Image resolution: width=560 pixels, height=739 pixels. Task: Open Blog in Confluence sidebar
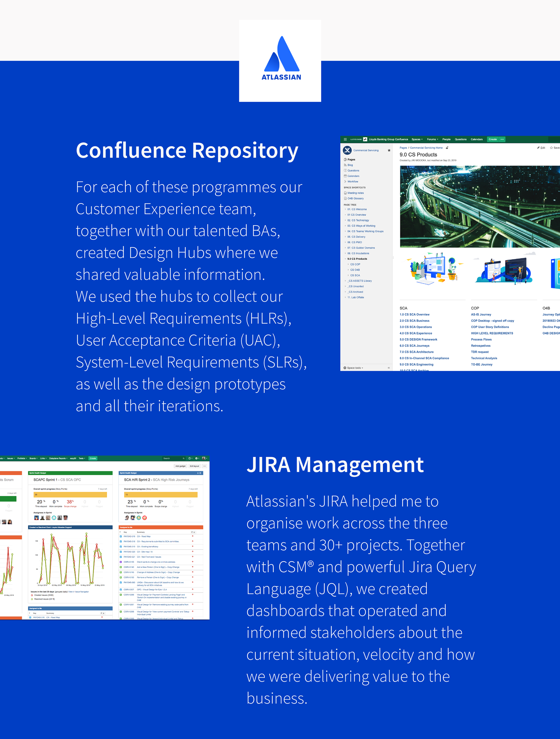[348, 165]
